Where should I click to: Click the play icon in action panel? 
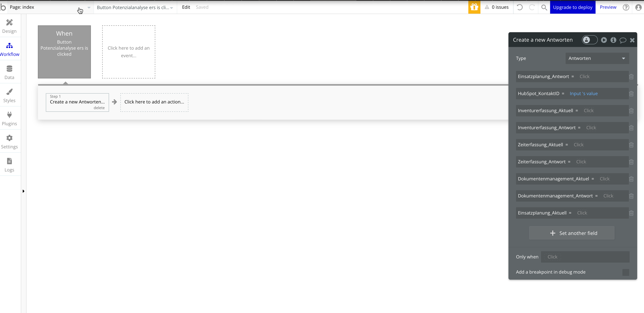(604, 40)
